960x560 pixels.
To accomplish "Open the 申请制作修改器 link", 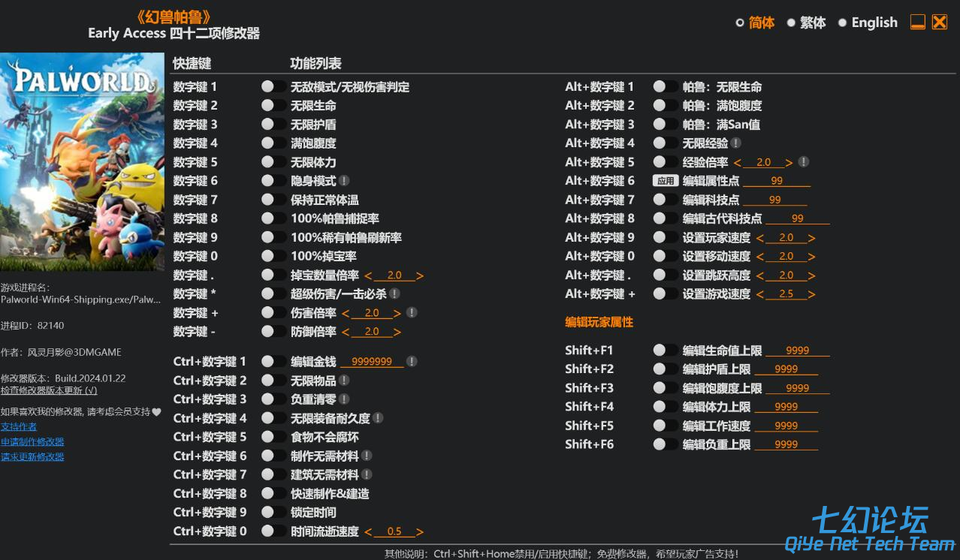I will pyautogui.click(x=32, y=441).
